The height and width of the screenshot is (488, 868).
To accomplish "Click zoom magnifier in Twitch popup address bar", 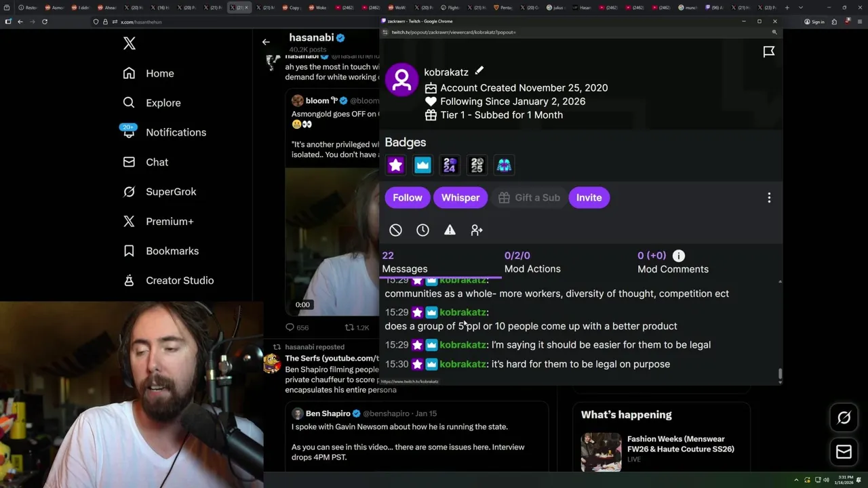I will [774, 32].
